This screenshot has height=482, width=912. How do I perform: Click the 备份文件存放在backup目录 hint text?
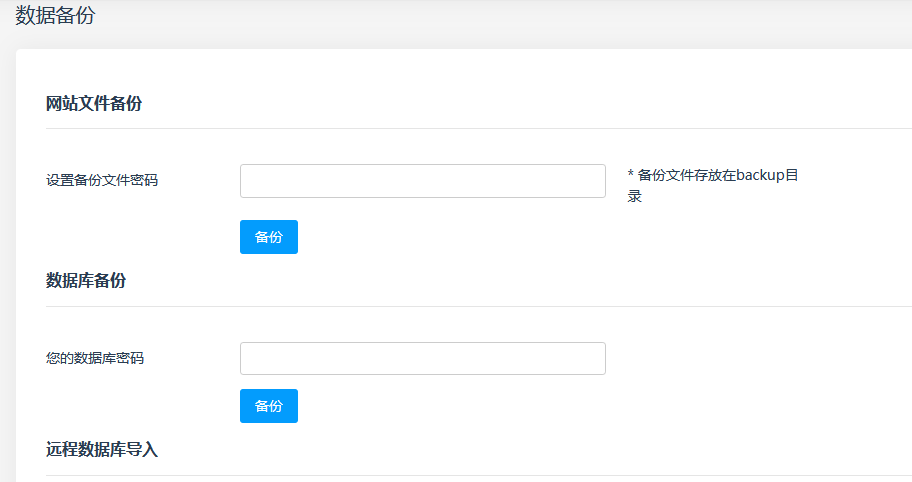click(x=713, y=185)
